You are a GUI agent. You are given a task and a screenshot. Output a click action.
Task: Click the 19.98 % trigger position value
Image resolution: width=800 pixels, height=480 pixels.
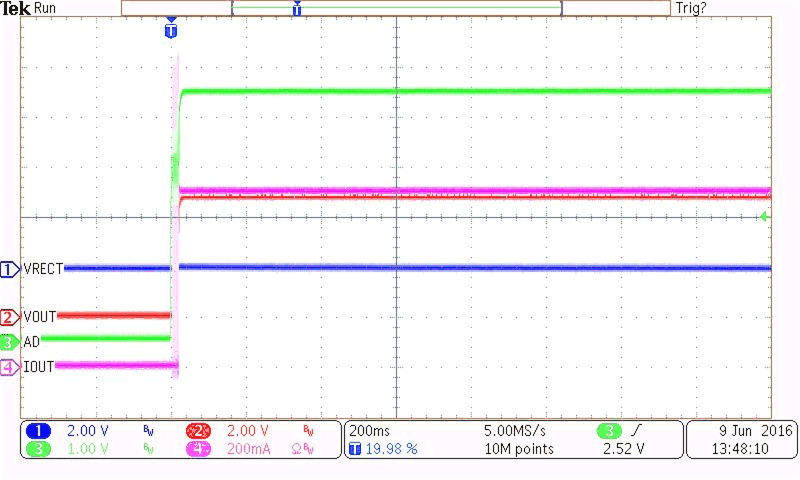click(391, 449)
